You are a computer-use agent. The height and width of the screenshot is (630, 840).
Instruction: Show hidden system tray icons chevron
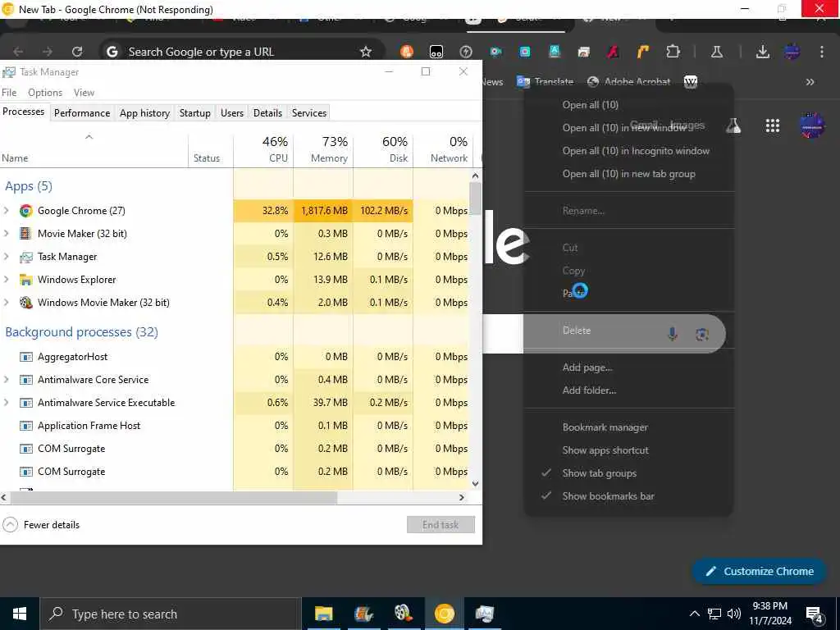[694, 614]
